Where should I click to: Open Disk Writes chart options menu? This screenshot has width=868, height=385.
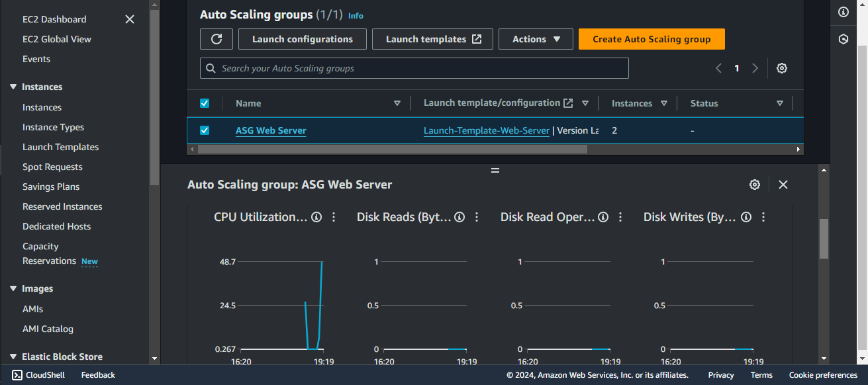coord(763,217)
